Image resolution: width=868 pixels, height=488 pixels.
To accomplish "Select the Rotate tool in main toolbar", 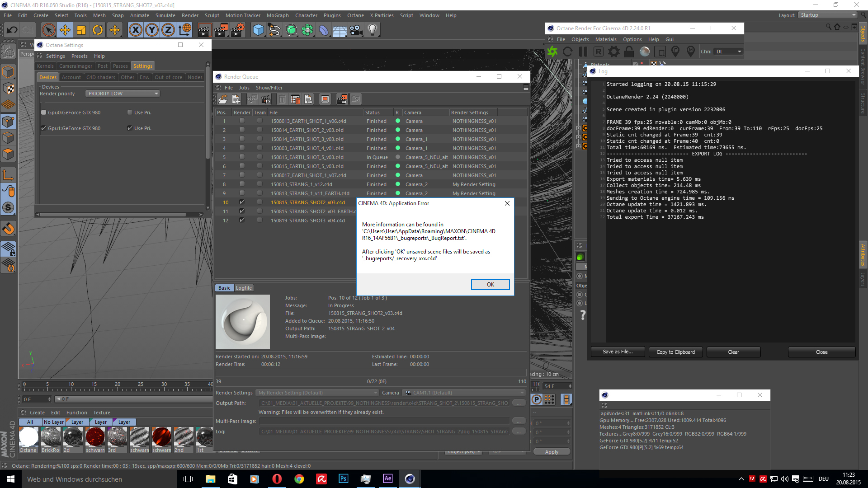I will coord(98,30).
